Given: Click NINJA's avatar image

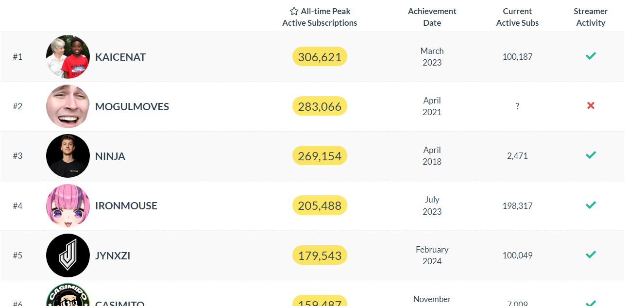Looking at the screenshot, I should pyautogui.click(x=68, y=156).
